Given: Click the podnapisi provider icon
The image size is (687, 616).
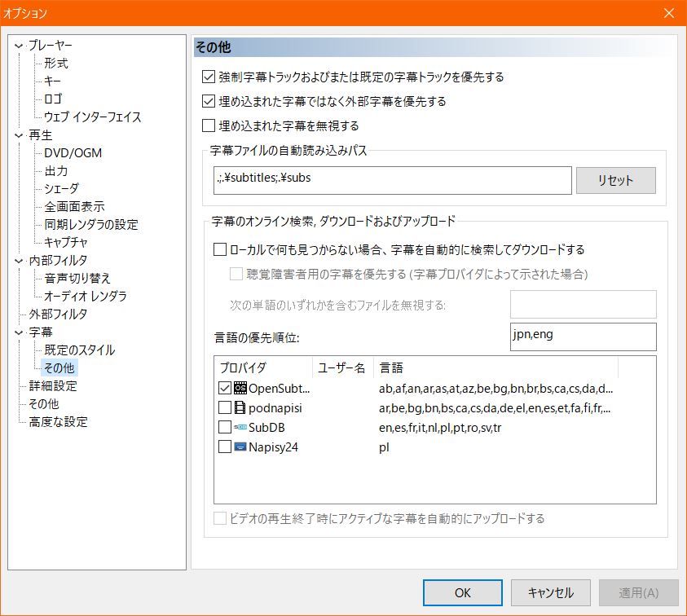Looking at the screenshot, I should click(x=240, y=408).
